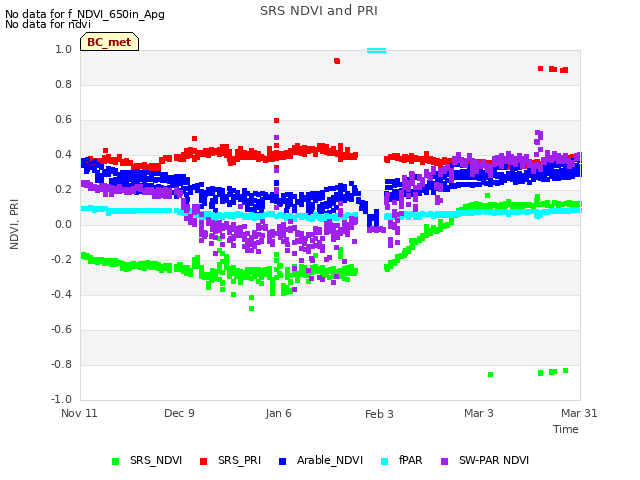Screen dimensions: 640x480
Task: Click the isolated green point near -0.85 around Mar 6
Action: 491,374
